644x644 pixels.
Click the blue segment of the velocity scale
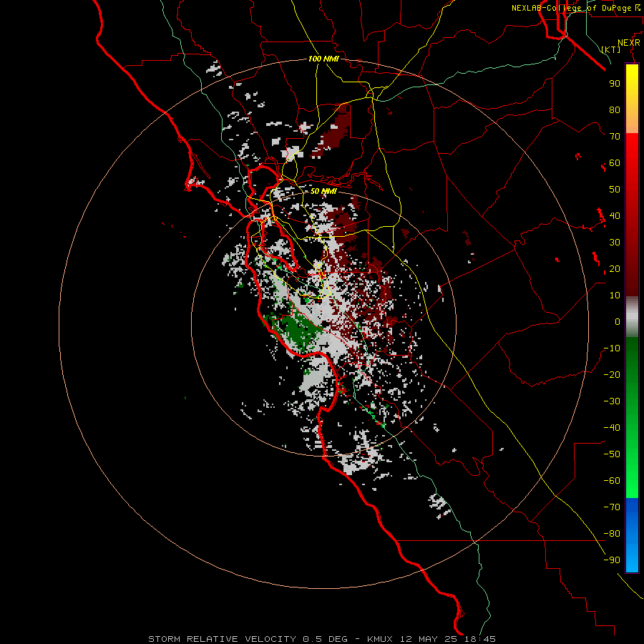click(x=632, y=535)
